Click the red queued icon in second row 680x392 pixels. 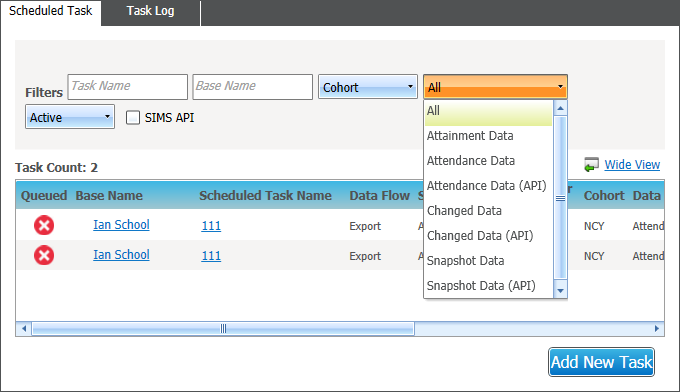(x=44, y=255)
